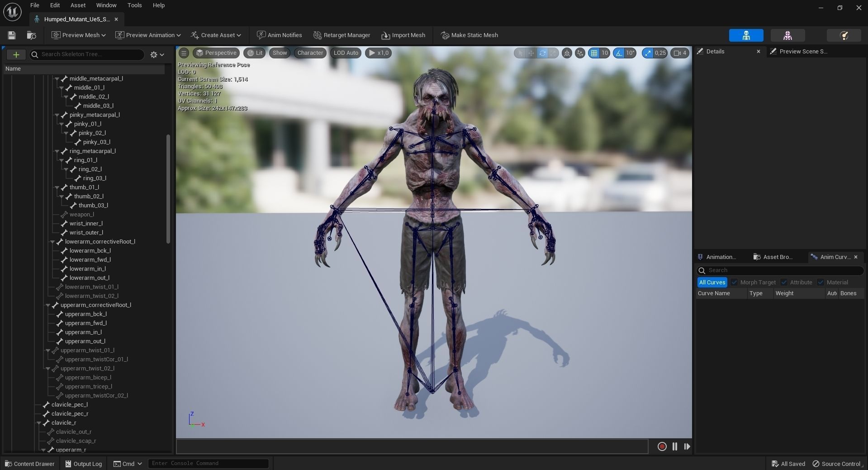
Task: Open the File menu
Action: 35,5
